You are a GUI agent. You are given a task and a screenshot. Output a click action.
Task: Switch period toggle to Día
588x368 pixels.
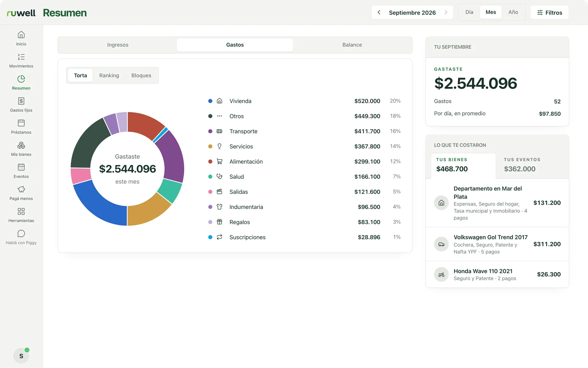tap(469, 12)
